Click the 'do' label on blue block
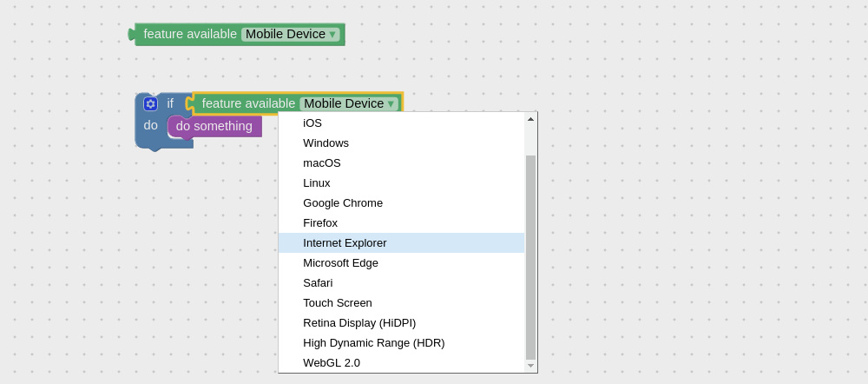 (150, 125)
